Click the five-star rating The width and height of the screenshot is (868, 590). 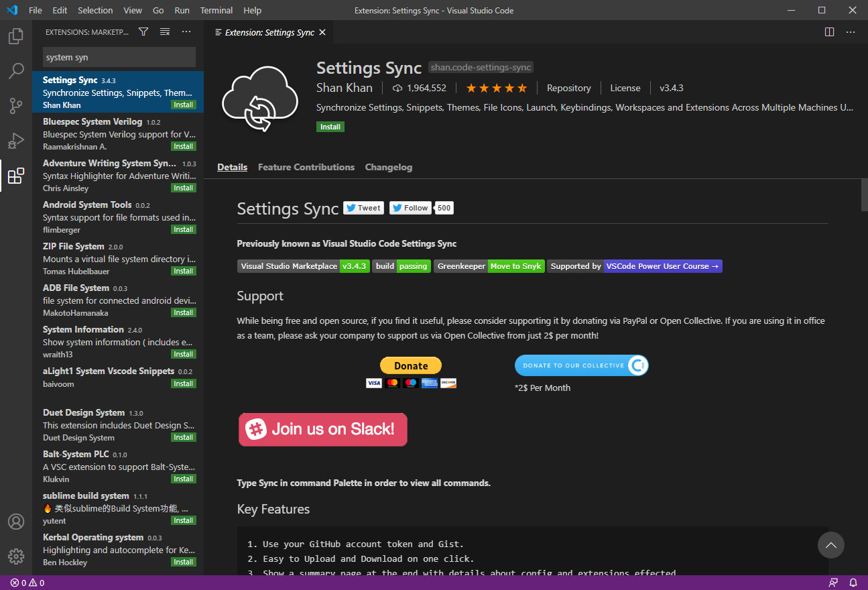click(497, 88)
